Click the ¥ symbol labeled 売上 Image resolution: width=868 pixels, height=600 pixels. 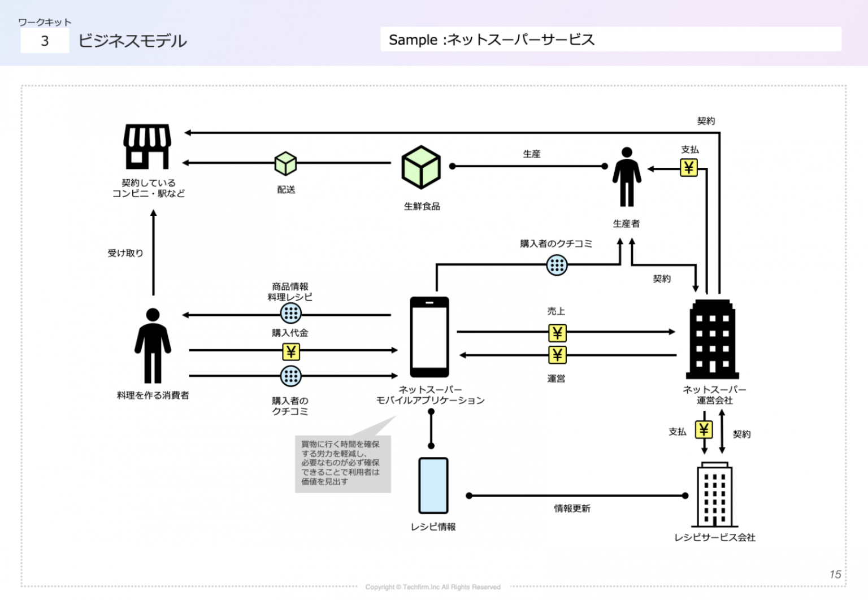557,333
